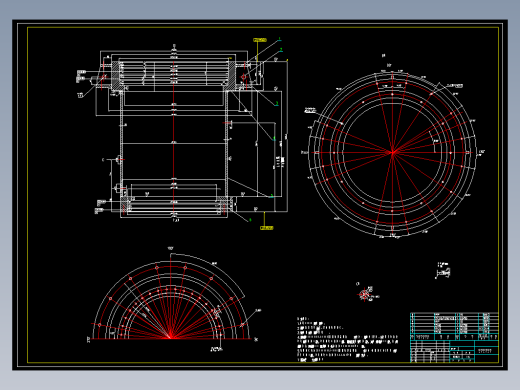Click the technical requirements notes text block
Image resolution: width=520 pixels, height=390 pixels.
[347, 339]
